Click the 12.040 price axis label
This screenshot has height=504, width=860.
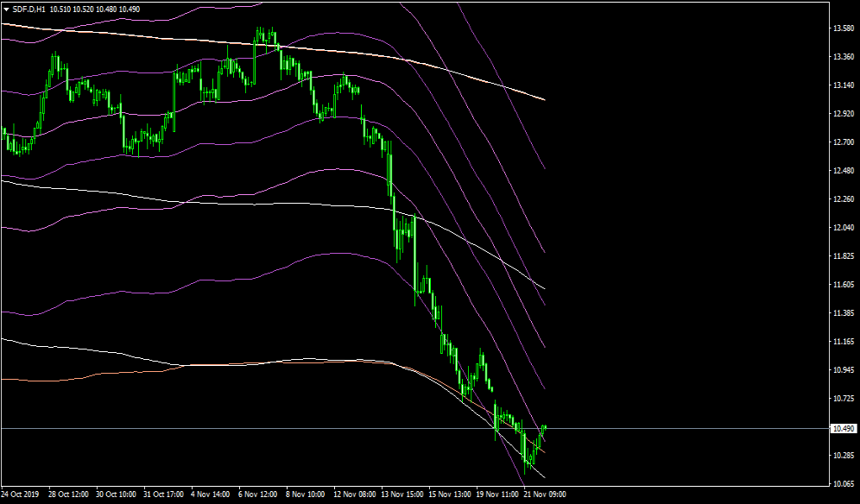click(x=843, y=228)
